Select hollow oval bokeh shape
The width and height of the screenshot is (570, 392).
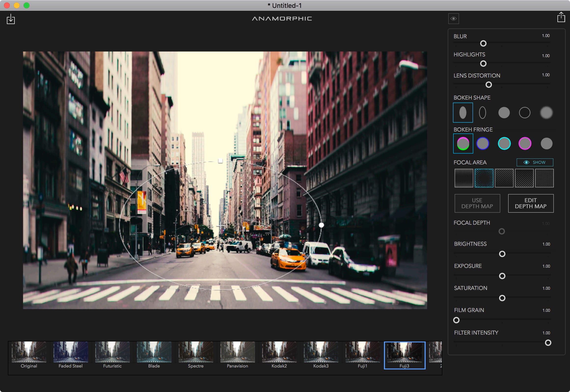coord(482,113)
